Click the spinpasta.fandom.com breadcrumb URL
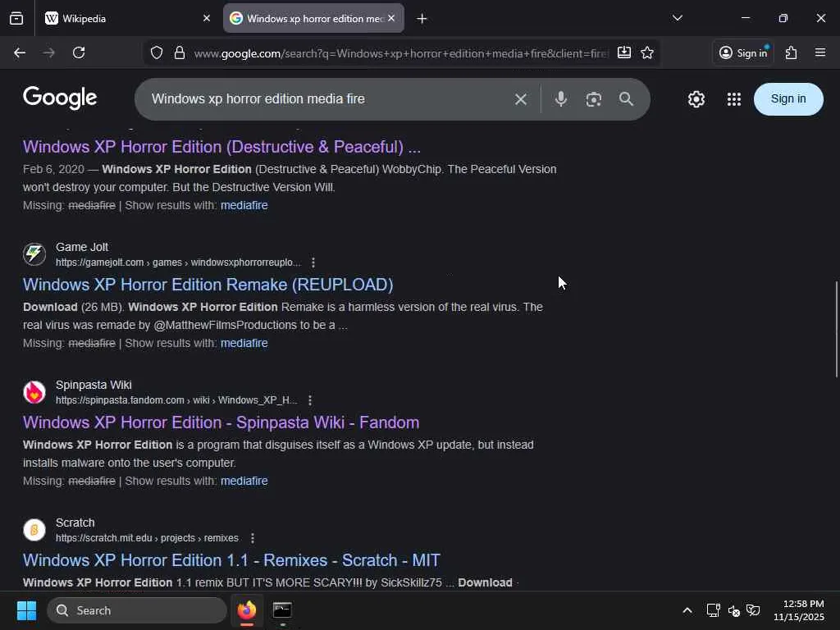The width and height of the screenshot is (840, 630). click(x=176, y=400)
